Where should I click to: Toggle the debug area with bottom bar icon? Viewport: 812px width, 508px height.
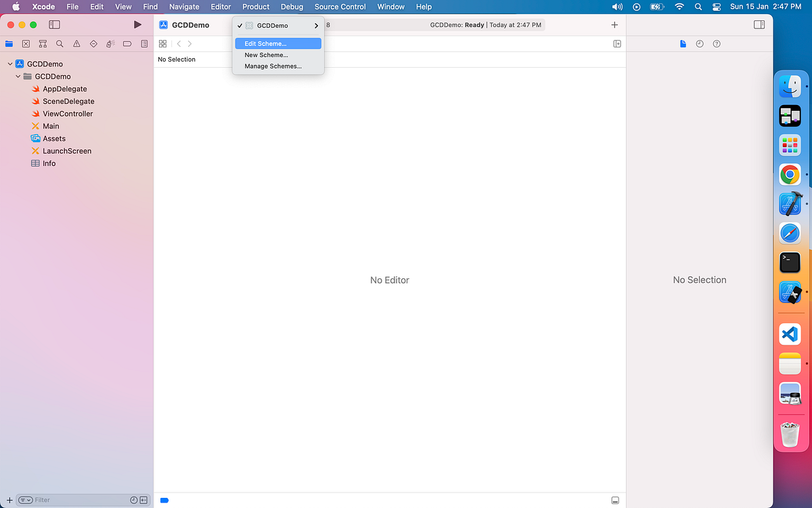(x=615, y=500)
